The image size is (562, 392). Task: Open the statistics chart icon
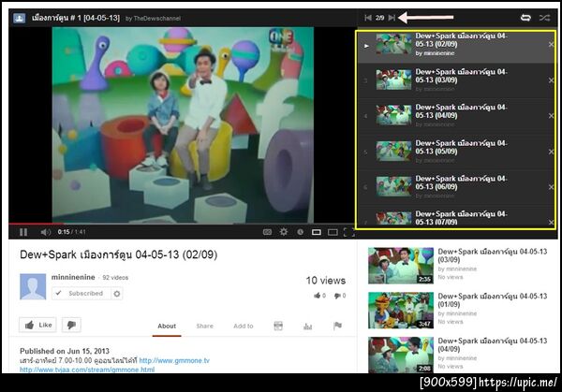[307, 327]
